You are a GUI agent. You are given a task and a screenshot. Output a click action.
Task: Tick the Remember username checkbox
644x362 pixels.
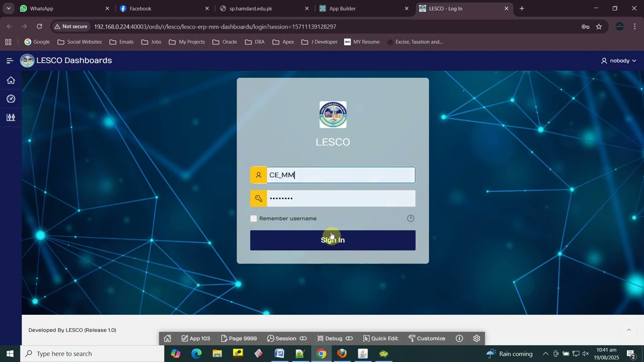click(254, 218)
